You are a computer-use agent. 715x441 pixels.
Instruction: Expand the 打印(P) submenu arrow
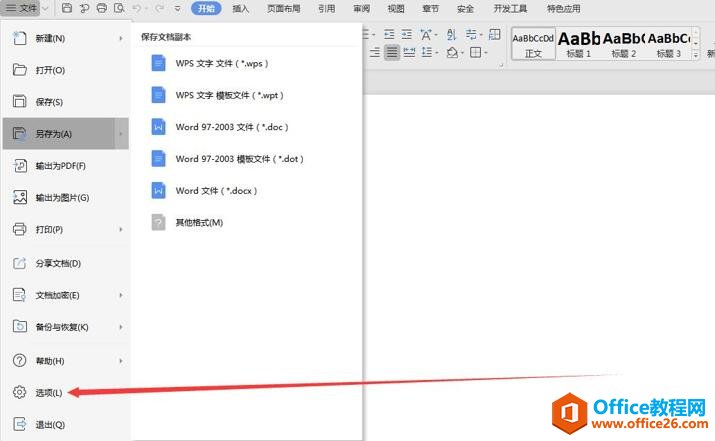point(121,229)
